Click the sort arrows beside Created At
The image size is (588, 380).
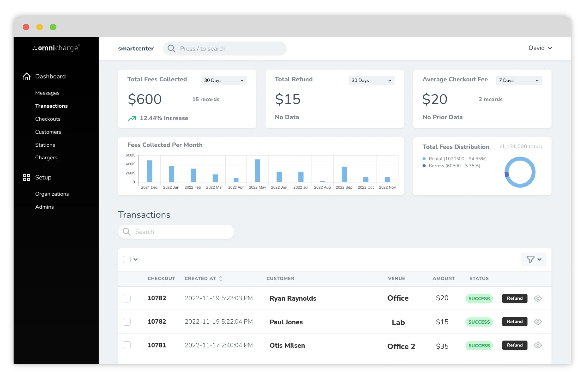(x=221, y=279)
